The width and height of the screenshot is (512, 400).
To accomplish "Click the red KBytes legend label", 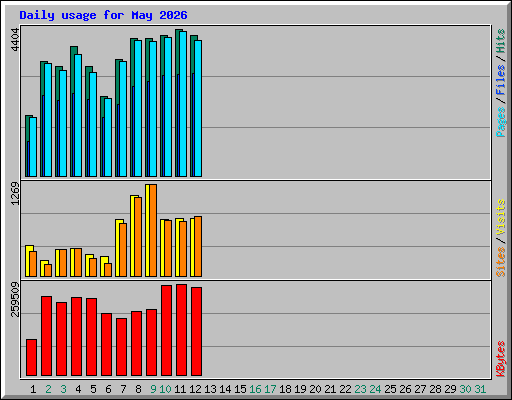I will [x=501, y=359].
